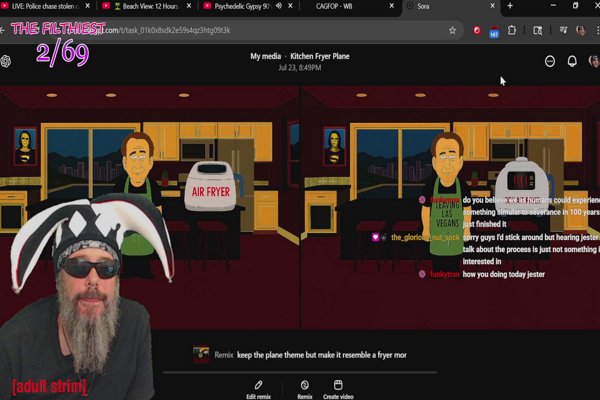Switch to the Beach View 12 Hours tab
600x400 pixels.
(145, 6)
